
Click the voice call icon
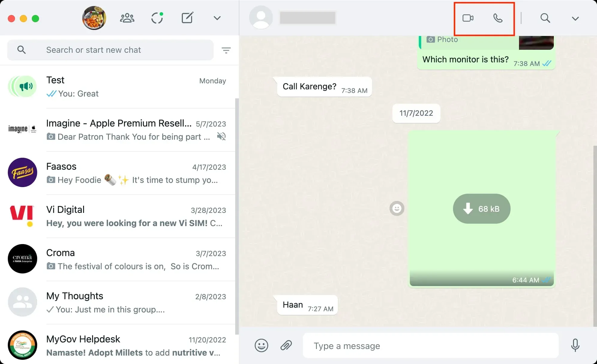[x=498, y=18]
